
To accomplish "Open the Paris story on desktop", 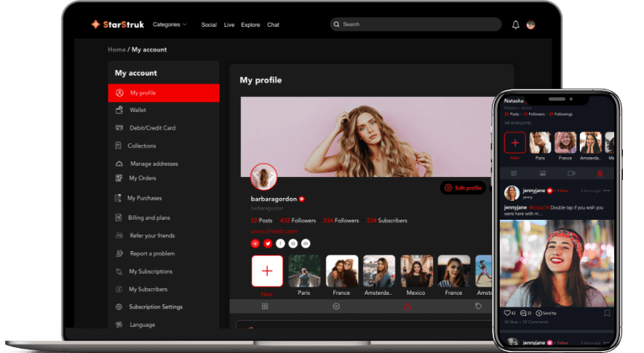I will tap(304, 271).
